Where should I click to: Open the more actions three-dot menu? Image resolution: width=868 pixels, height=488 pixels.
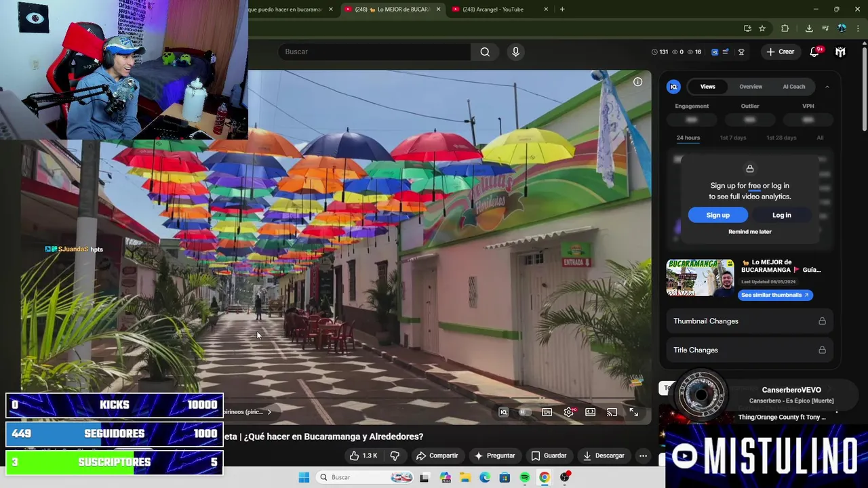[643, 455]
